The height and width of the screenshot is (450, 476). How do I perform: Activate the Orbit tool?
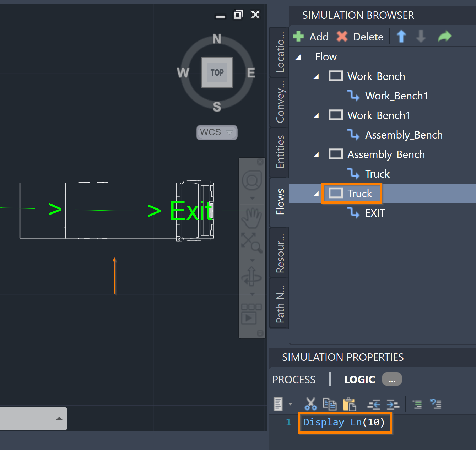point(252,276)
